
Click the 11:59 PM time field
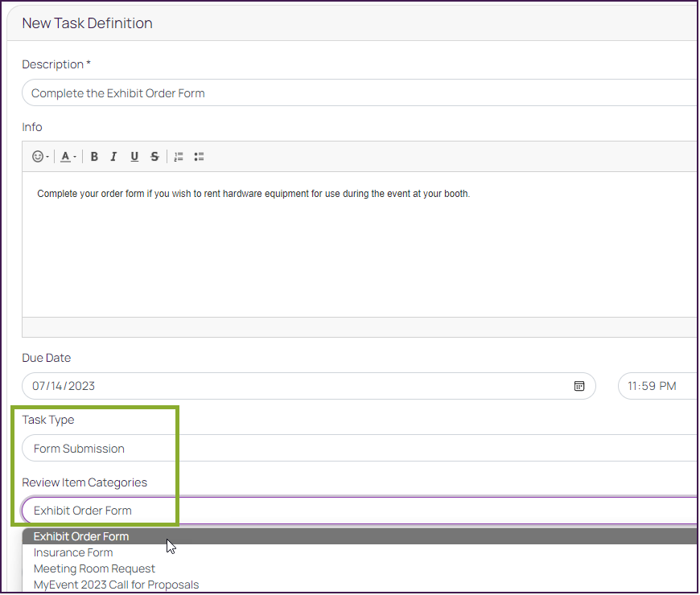click(x=657, y=386)
